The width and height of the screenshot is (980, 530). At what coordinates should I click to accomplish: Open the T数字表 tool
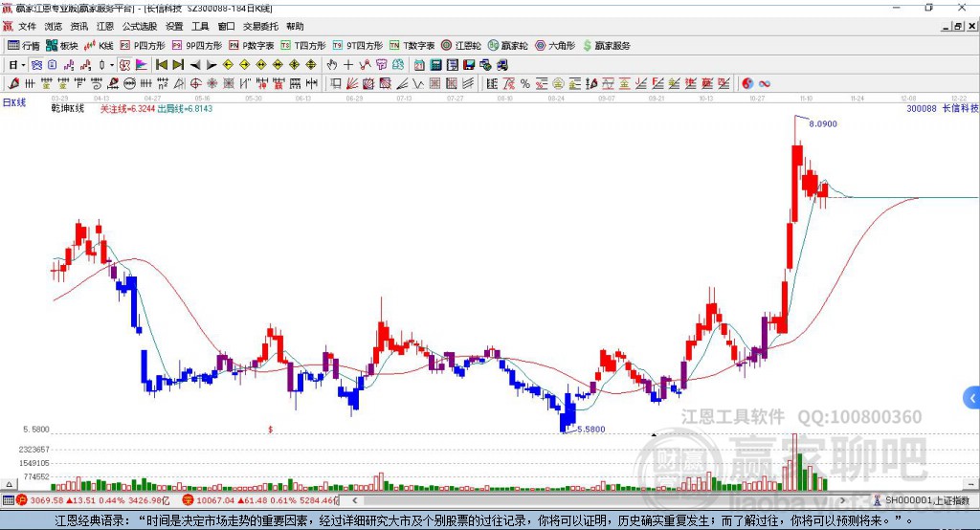pos(412,46)
